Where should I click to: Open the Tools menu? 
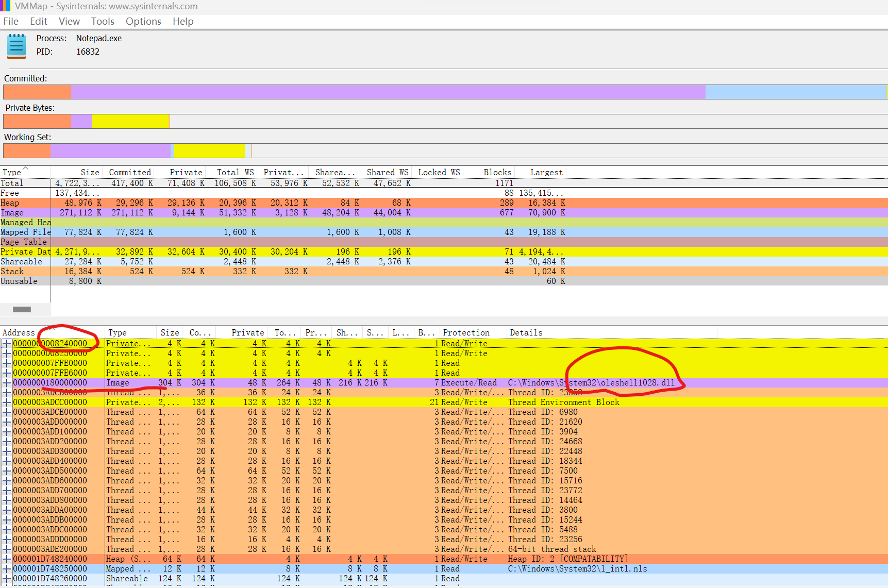tap(103, 21)
